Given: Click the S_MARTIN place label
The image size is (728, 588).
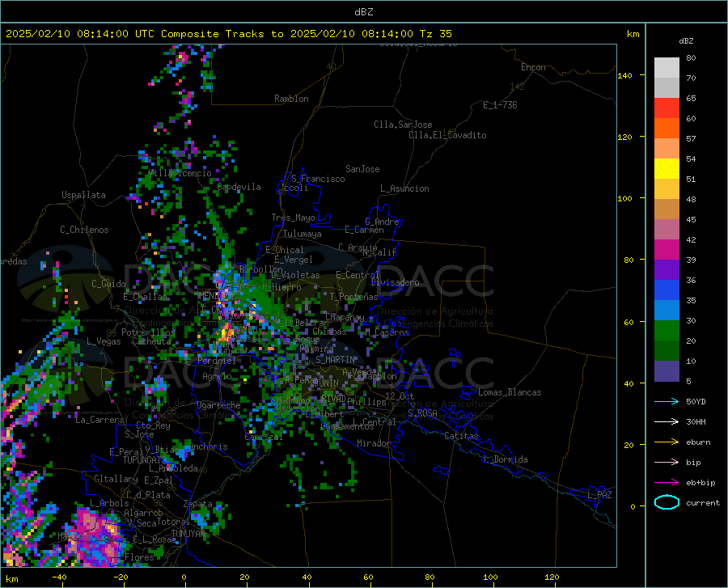Looking at the screenshot, I should 335,360.
